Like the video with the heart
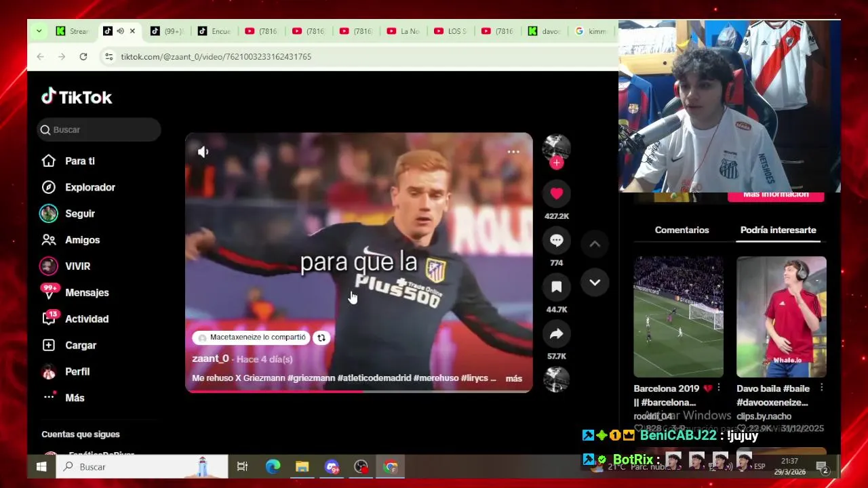868x488 pixels. (x=557, y=194)
